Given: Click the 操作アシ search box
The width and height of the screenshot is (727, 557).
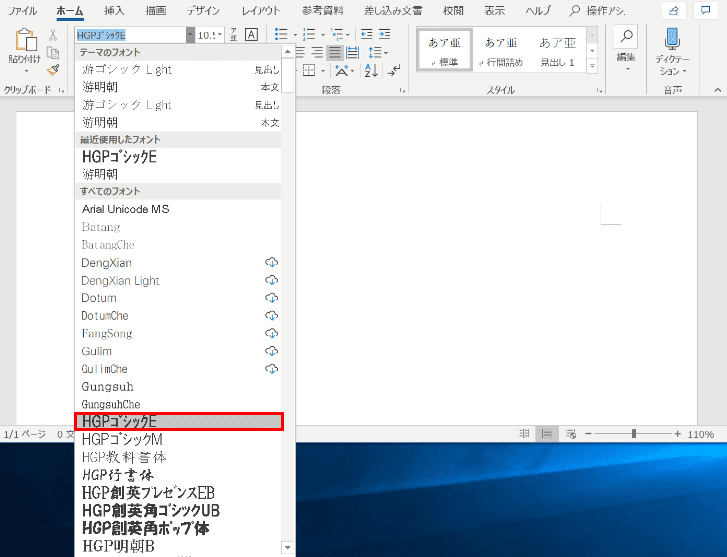Looking at the screenshot, I should click(598, 10).
